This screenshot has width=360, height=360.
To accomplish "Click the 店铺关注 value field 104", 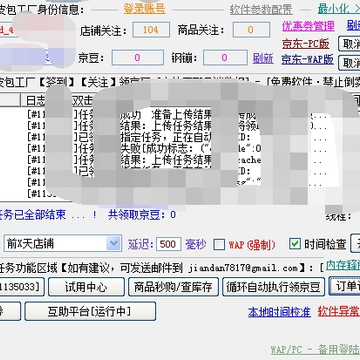I will point(151,30).
